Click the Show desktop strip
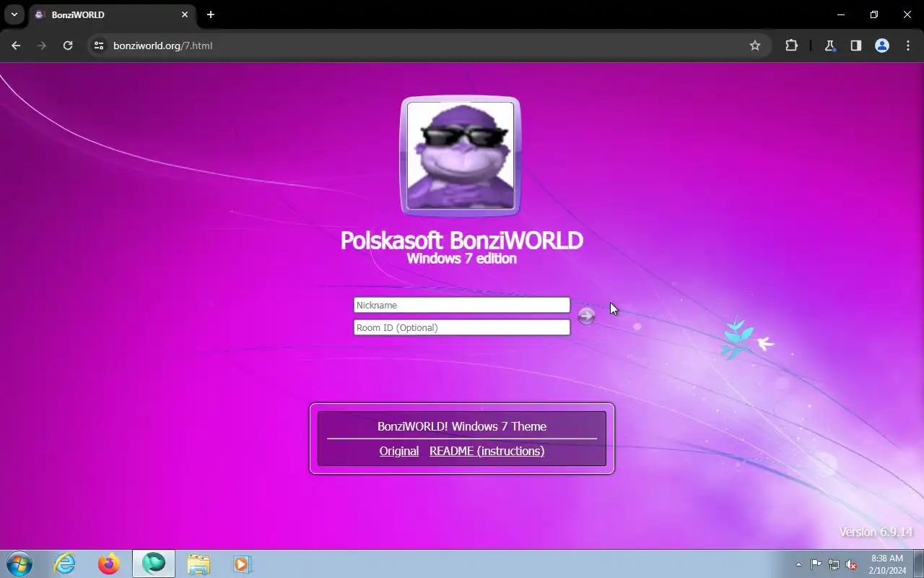 918,564
